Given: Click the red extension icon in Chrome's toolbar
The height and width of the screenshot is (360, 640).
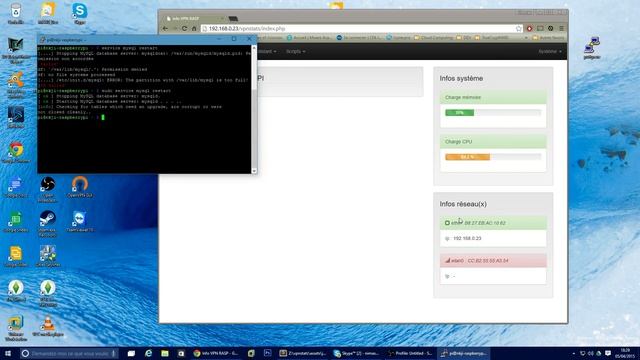Looking at the screenshot, I should tap(529, 29).
